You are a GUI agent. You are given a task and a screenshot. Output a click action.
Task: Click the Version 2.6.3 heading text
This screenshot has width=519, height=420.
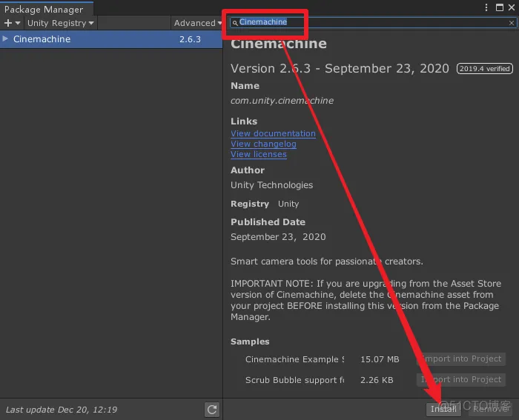point(340,68)
